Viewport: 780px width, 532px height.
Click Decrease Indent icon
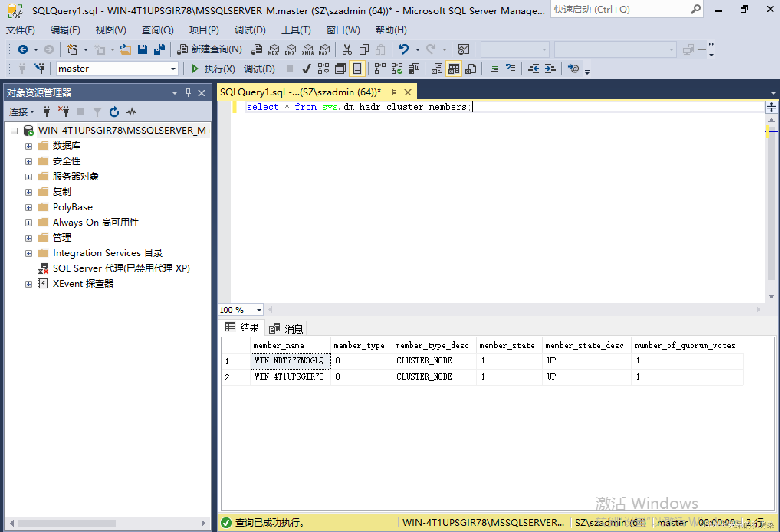[533, 69]
